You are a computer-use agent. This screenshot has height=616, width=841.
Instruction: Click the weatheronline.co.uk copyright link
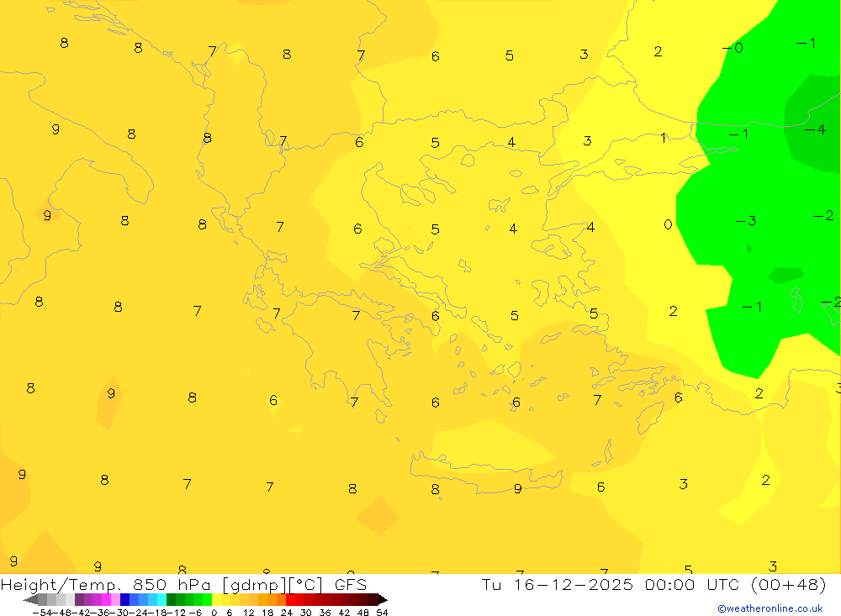click(770, 608)
